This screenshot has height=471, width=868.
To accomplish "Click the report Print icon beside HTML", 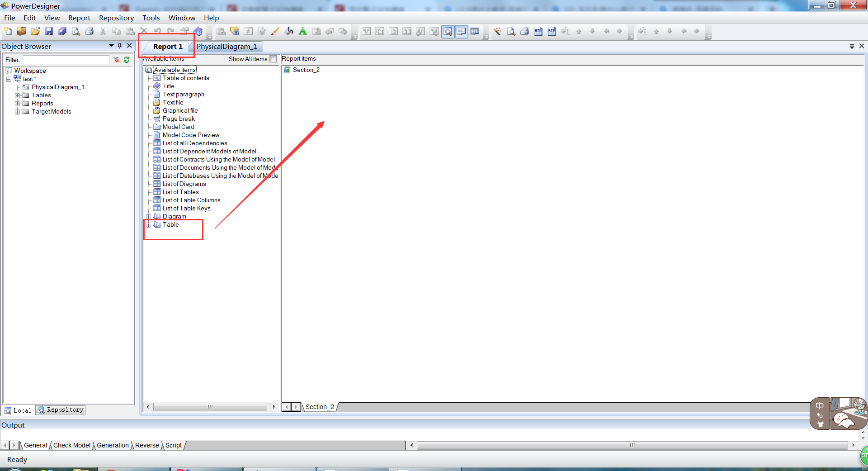I will pyautogui.click(x=524, y=31).
